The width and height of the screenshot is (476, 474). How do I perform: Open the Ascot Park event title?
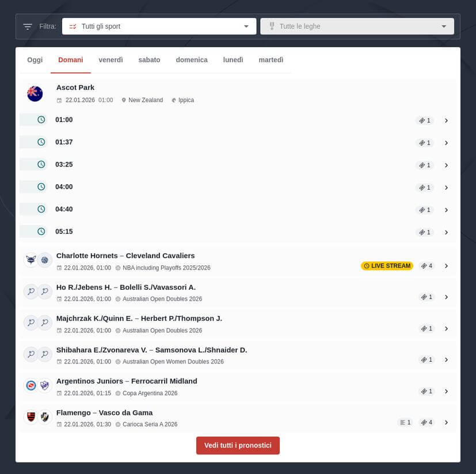tap(75, 88)
